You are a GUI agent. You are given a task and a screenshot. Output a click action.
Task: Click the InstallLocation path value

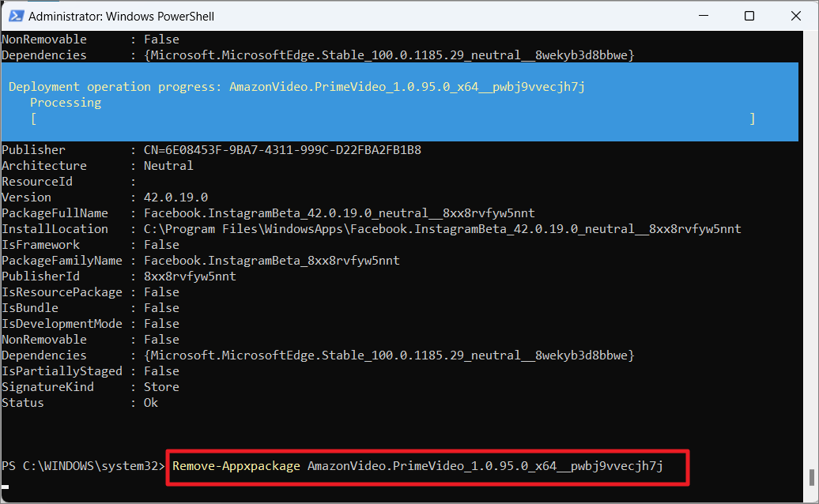pyautogui.click(x=443, y=229)
